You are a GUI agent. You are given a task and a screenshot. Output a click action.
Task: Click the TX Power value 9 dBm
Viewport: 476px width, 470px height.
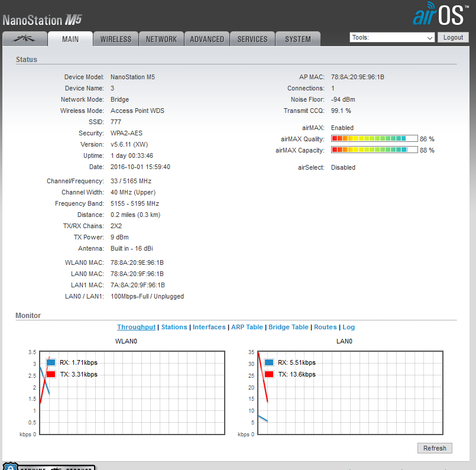119,237
